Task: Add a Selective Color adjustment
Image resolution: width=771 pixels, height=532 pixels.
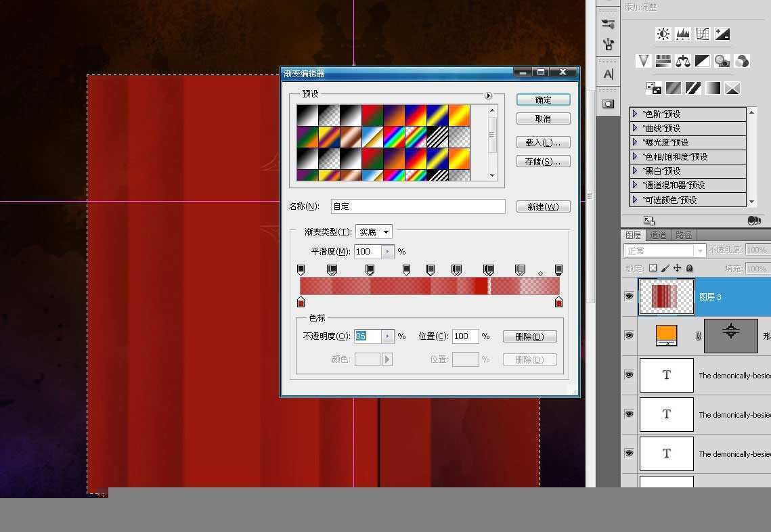Action: 732,88
